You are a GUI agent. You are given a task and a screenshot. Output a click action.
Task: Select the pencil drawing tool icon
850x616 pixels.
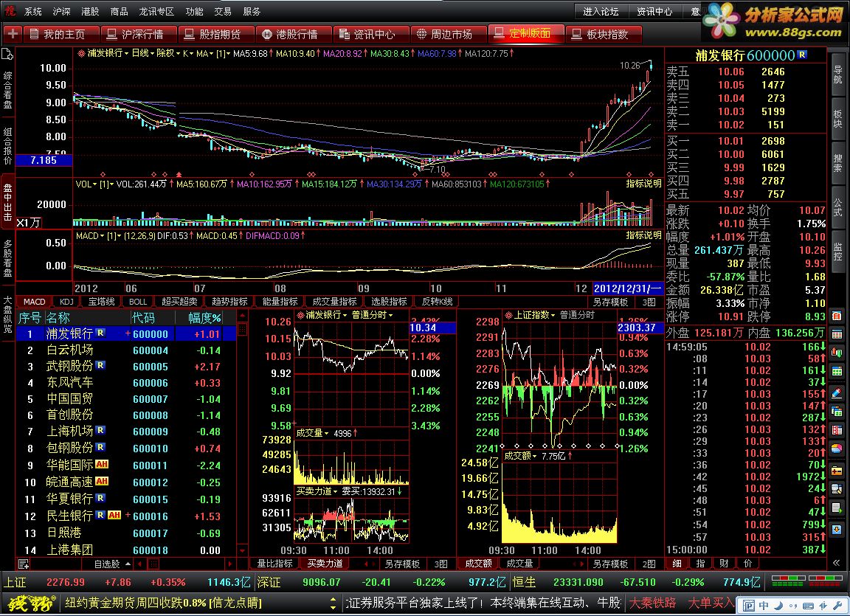pos(837,392)
